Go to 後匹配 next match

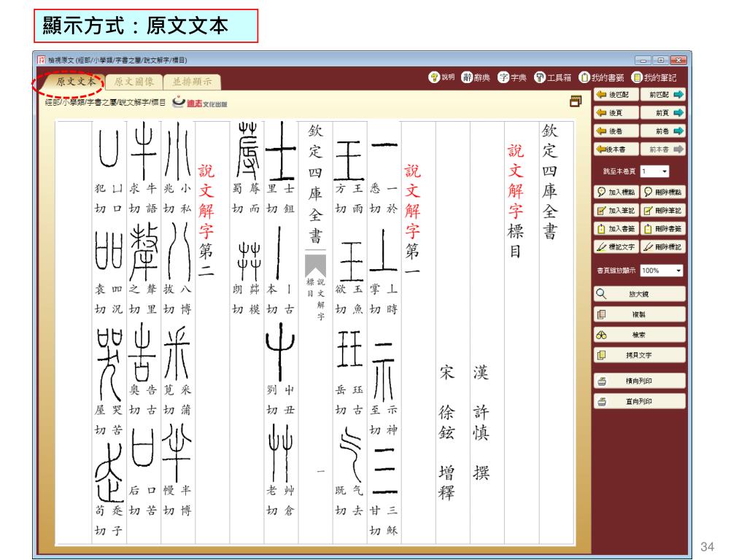(616, 95)
